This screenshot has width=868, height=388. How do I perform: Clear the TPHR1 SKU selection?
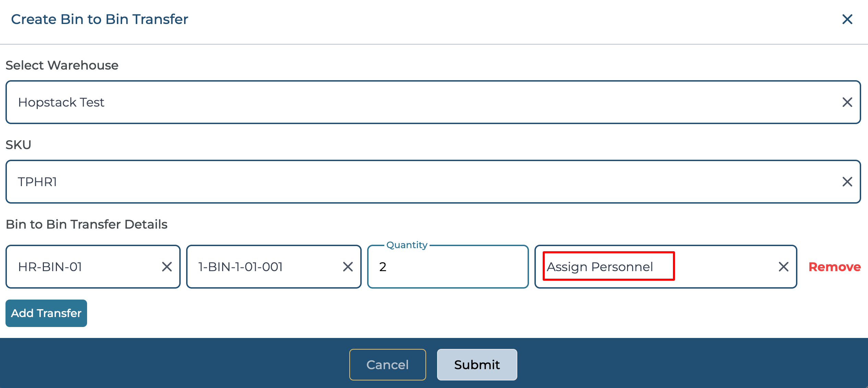click(x=847, y=182)
